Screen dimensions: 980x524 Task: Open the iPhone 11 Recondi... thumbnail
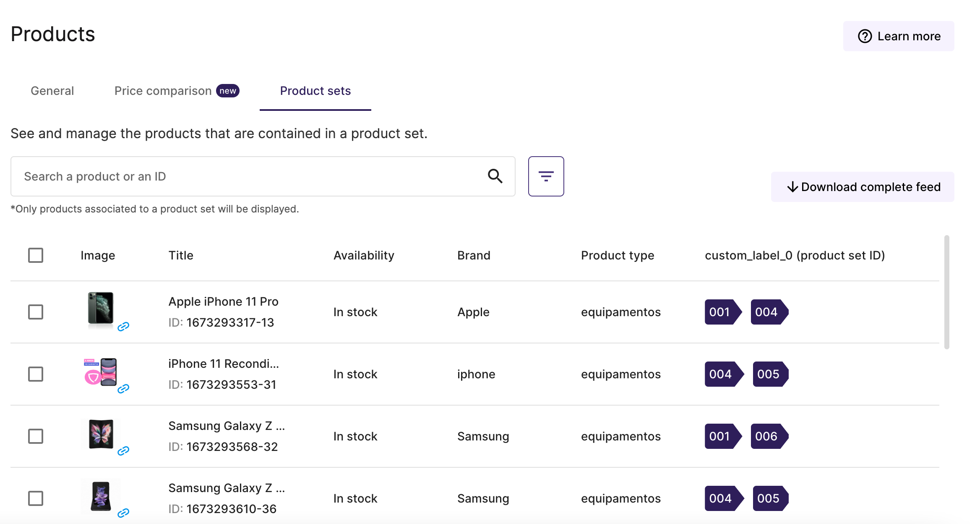101,372
